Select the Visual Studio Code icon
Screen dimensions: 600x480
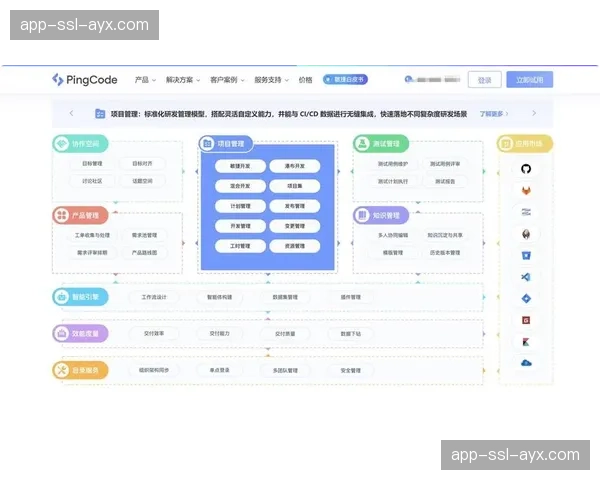tap(526, 277)
